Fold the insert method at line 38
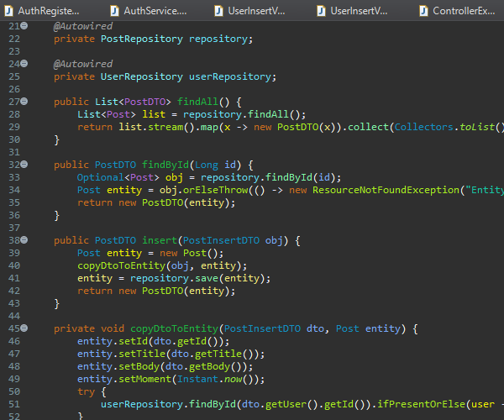Image resolution: width=504 pixels, height=420 pixels. [24, 240]
